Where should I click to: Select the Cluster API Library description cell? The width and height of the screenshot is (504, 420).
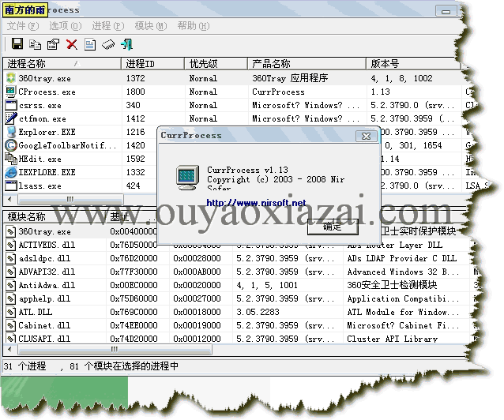point(392,339)
